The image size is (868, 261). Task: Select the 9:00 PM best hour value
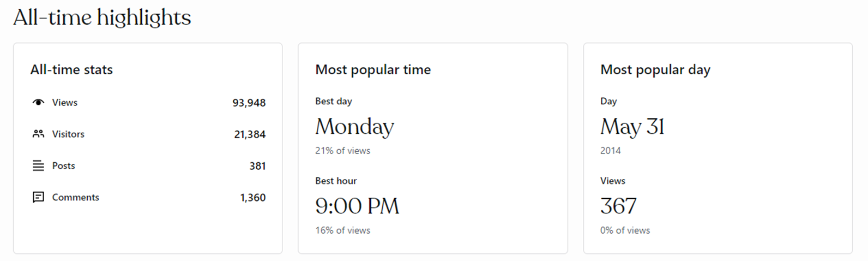pos(357,206)
